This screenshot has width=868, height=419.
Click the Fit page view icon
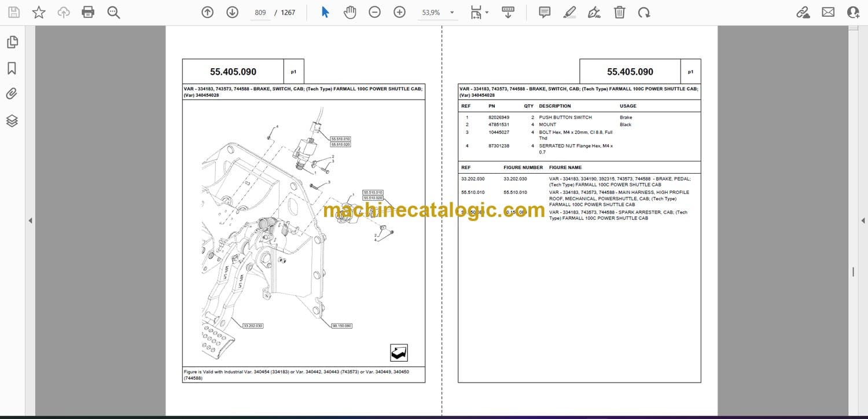(x=476, y=12)
